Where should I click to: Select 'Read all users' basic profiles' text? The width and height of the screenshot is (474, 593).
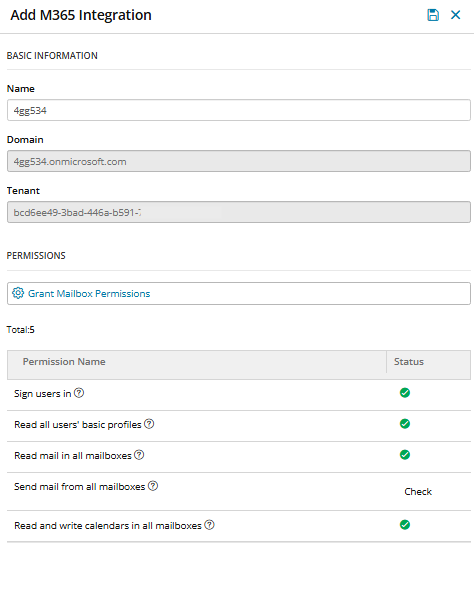point(78,425)
